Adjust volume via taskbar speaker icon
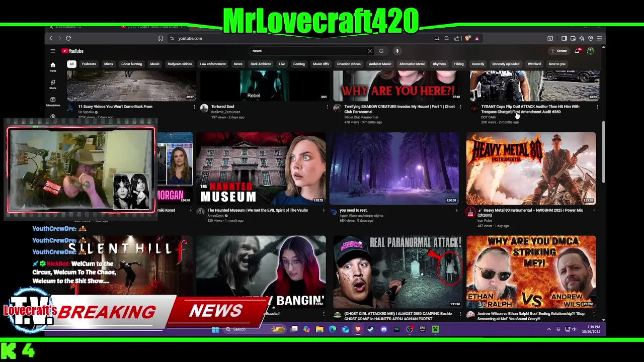This screenshot has width=644, height=362. click(574, 329)
